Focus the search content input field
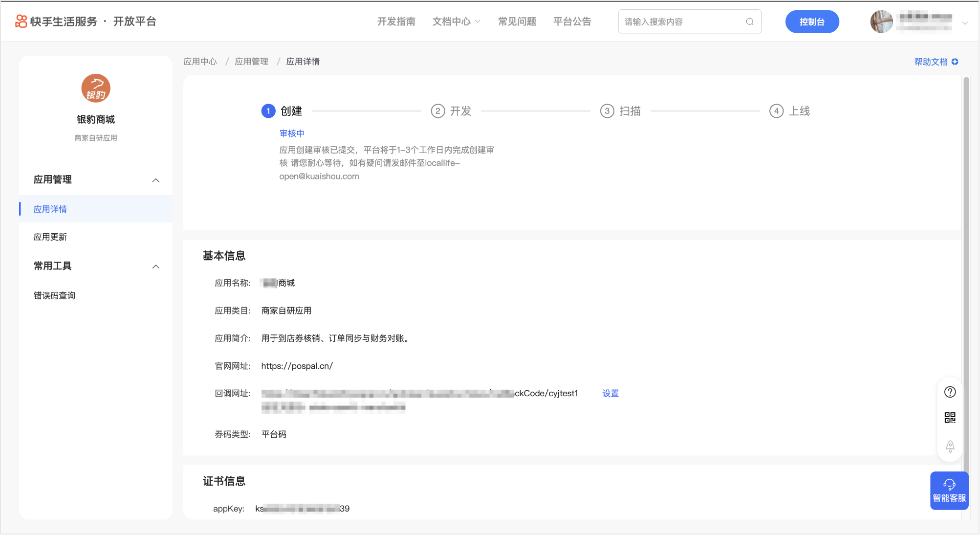Screen dimensions: 980x535 click(682, 22)
